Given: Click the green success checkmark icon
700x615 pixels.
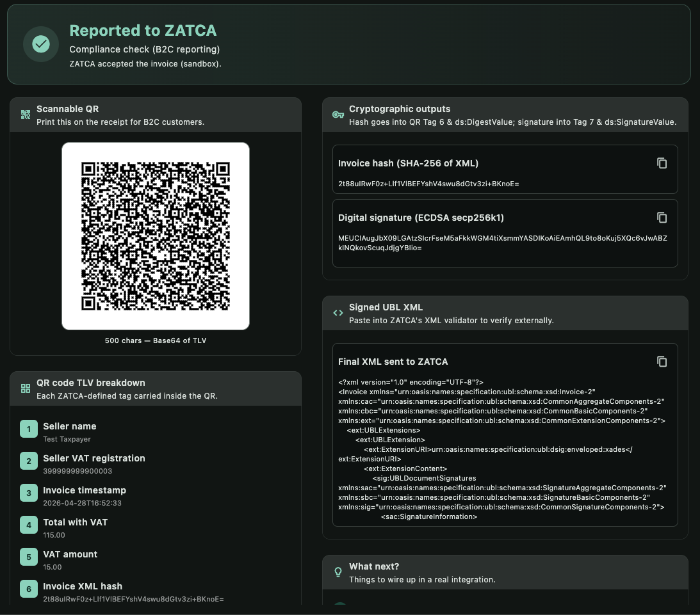Looking at the screenshot, I should pos(41,44).
